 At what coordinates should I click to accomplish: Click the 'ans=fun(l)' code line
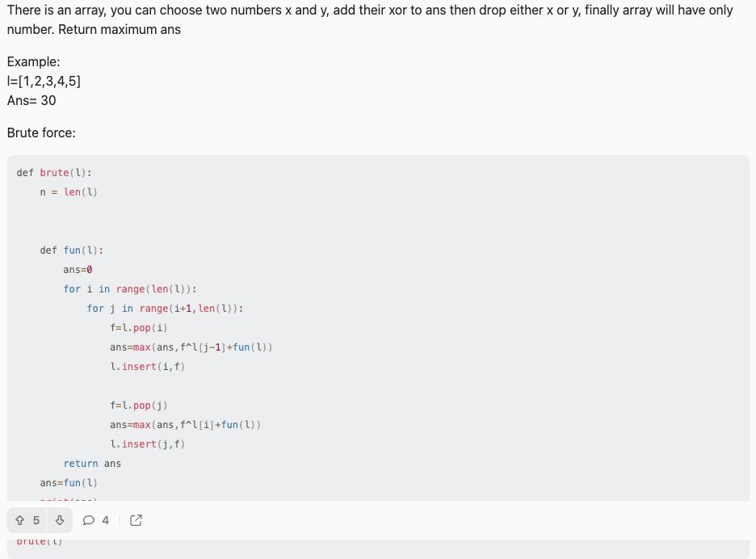pyautogui.click(x=69, y=483)
